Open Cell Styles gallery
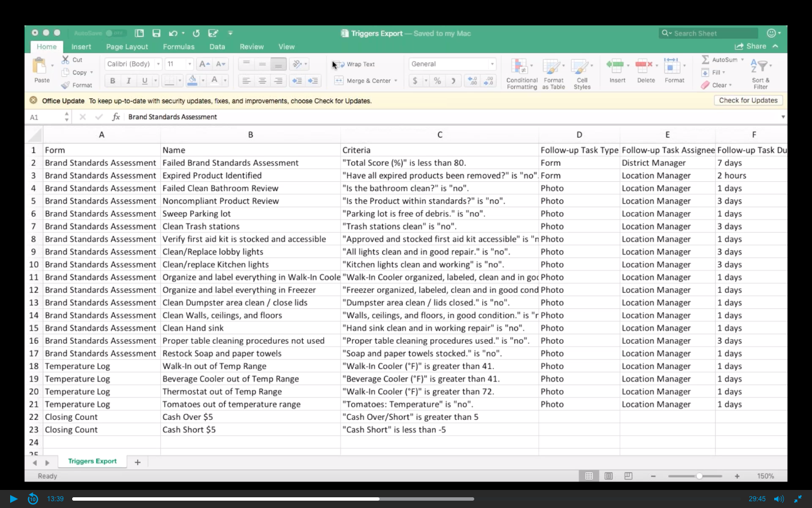 tap(582, 73)
